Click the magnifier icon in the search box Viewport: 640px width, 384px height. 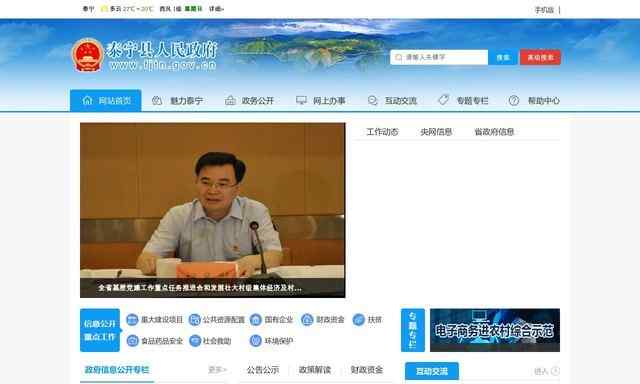(x=398, y=58)
